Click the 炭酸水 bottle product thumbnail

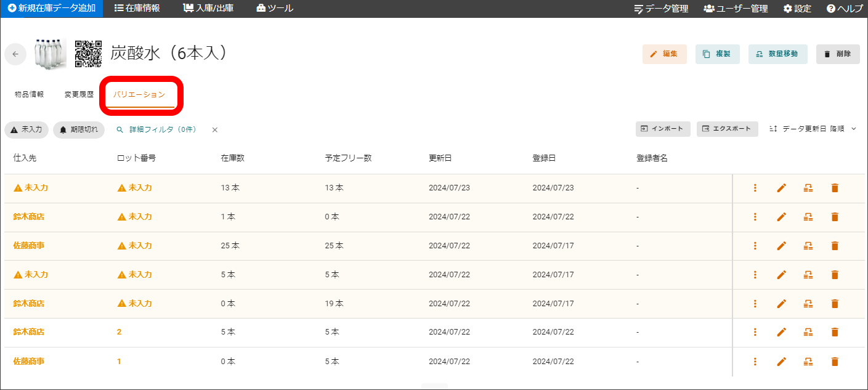point(51,54)
